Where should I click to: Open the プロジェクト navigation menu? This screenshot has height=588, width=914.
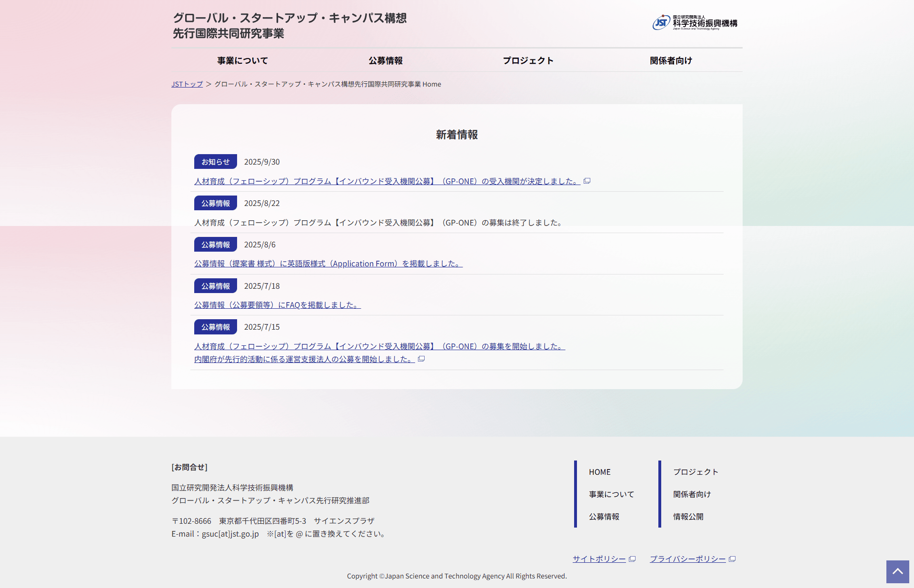coord(528,60)
